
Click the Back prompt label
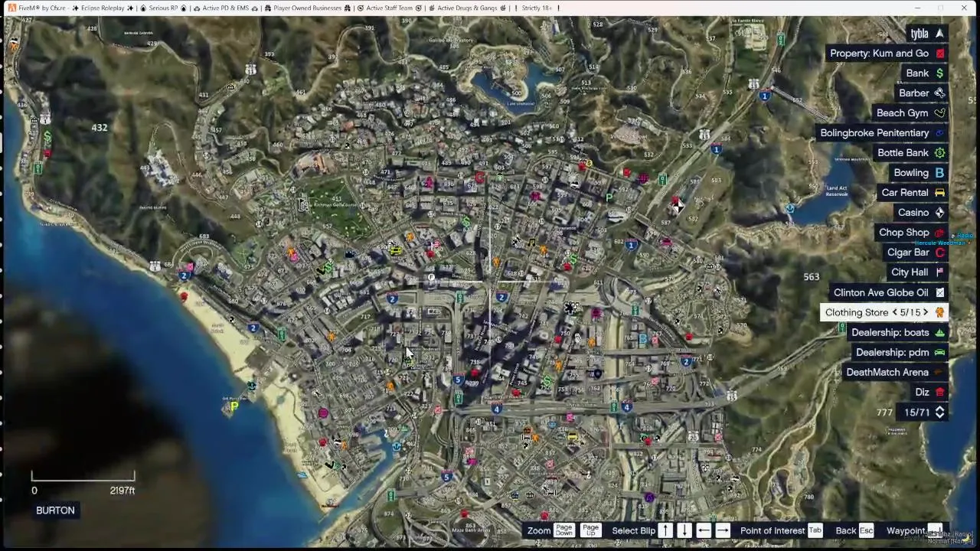[x=846, y=530]
